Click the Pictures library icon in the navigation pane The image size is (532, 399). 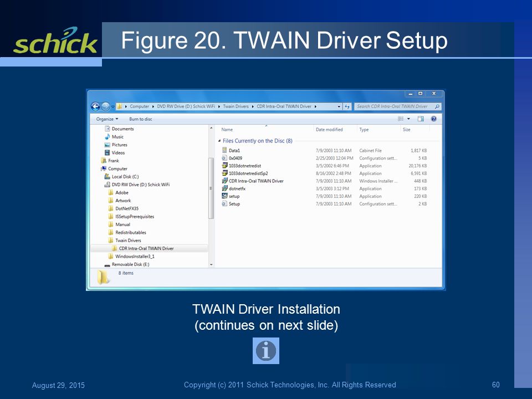tap(107, 145)
